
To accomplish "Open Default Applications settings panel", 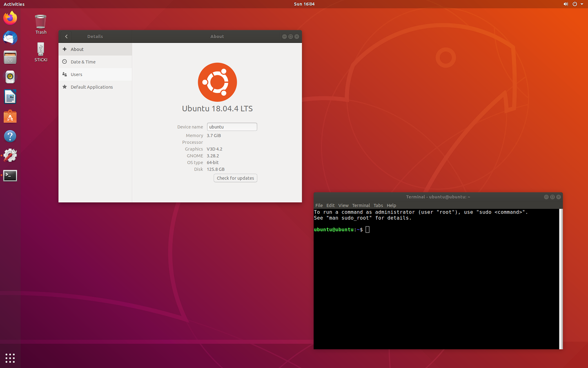I will (91, 87).
